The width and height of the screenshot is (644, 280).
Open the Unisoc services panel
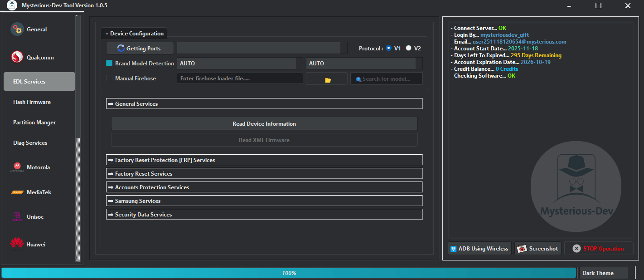[17, 216]
